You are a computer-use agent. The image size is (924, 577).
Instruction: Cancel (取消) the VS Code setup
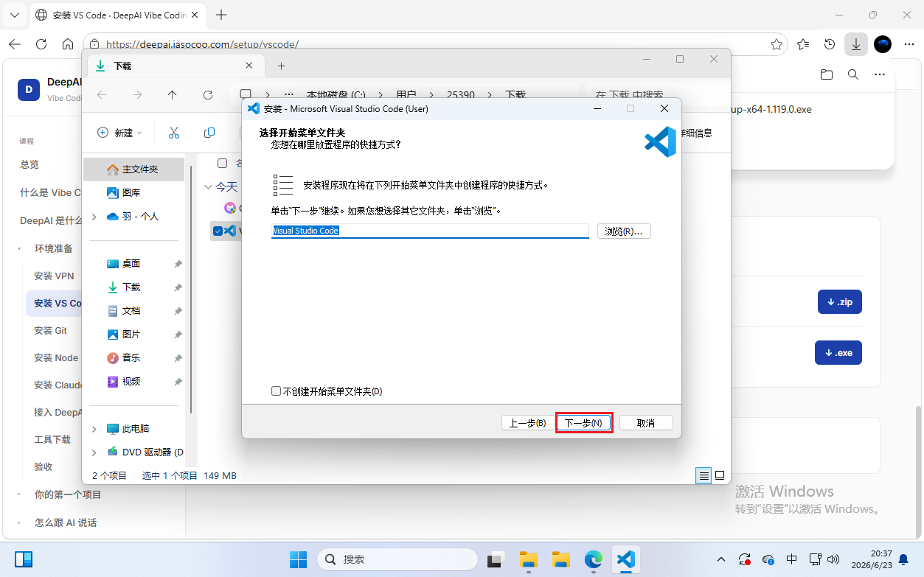646,423
